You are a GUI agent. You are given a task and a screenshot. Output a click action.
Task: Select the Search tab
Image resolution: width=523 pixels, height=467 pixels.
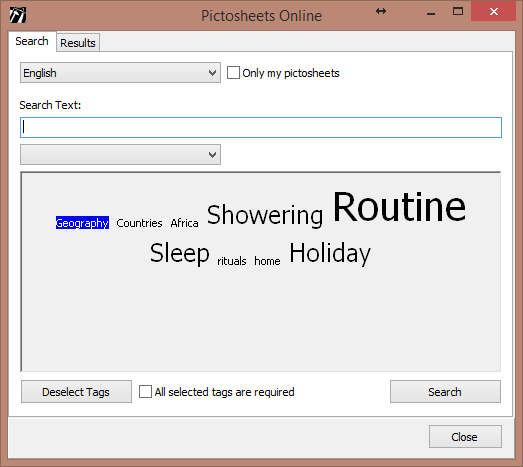[32, 41]
